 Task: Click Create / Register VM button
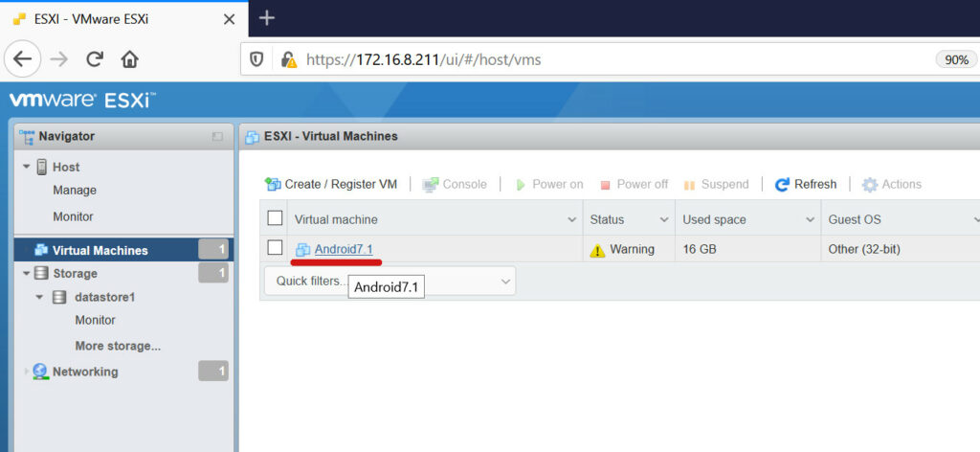(330, 184)
